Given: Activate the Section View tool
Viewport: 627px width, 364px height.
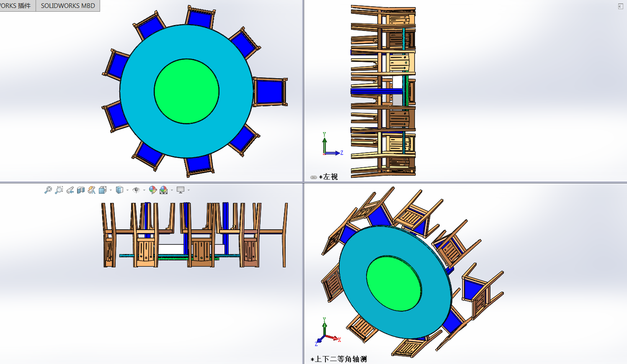Looking at the screenshot, I should pyautogui.click(x=81, y=190).
